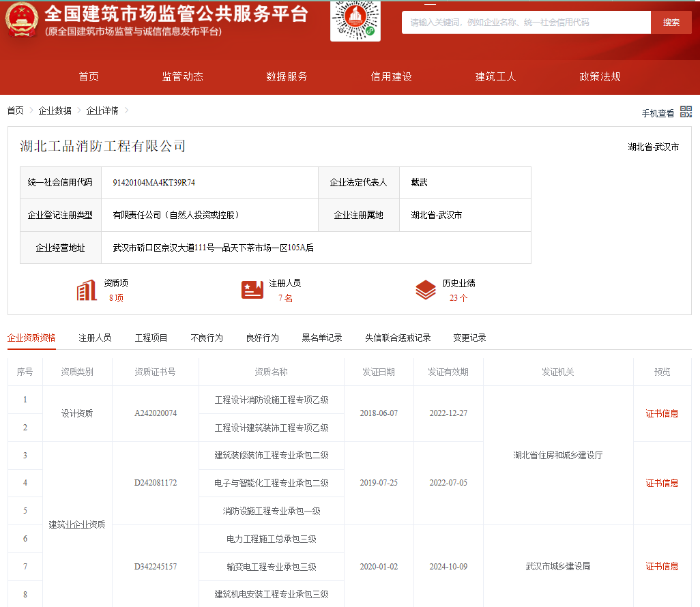Click the 有限责任公司 registration type value
Image resolution: width=700 pixels, height=607 pixels.
click(x=176, y=215)
